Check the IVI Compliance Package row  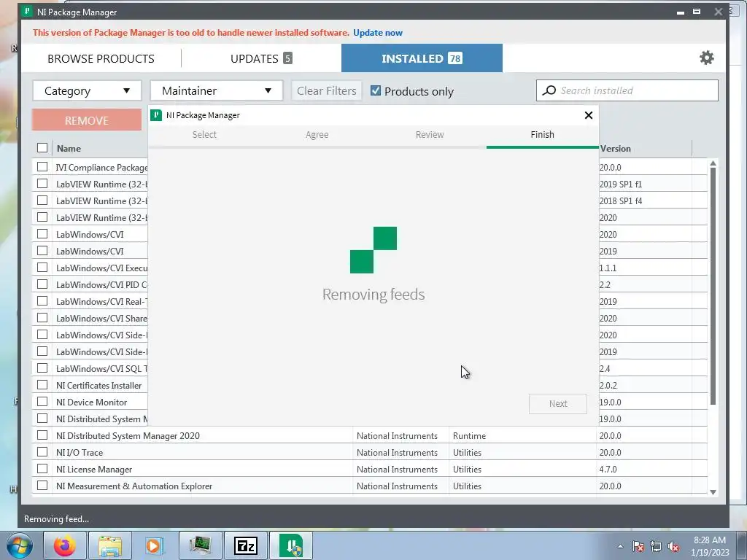tap(42, 167)
